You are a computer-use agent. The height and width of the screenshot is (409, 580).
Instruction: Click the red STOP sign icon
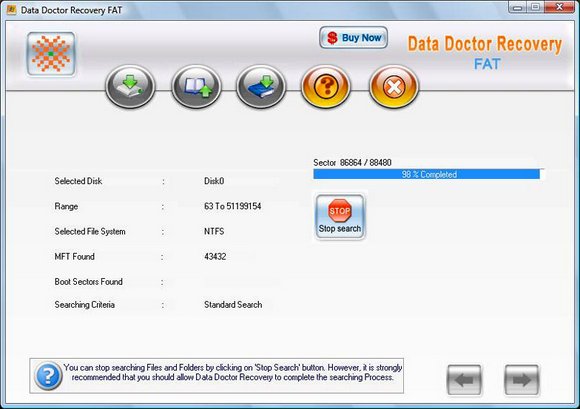[x=340, y=211]
